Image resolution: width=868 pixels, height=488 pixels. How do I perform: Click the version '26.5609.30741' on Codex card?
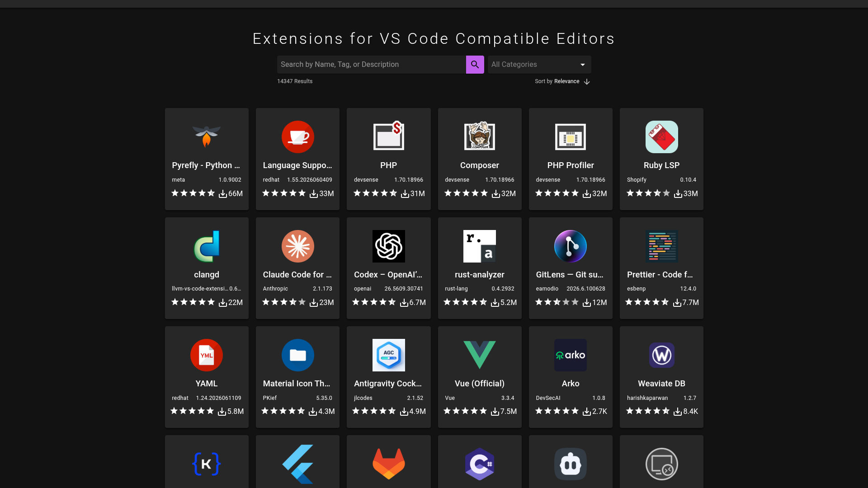tap(404, 289)
